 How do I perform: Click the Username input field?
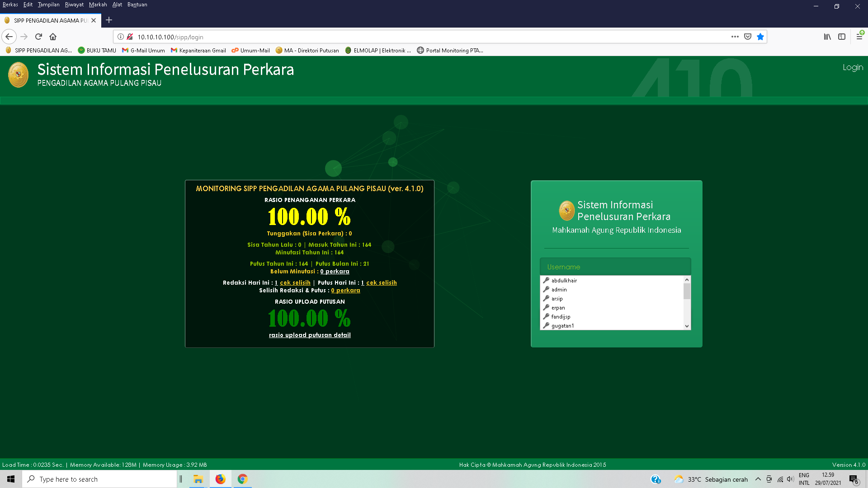pos(615,267)
